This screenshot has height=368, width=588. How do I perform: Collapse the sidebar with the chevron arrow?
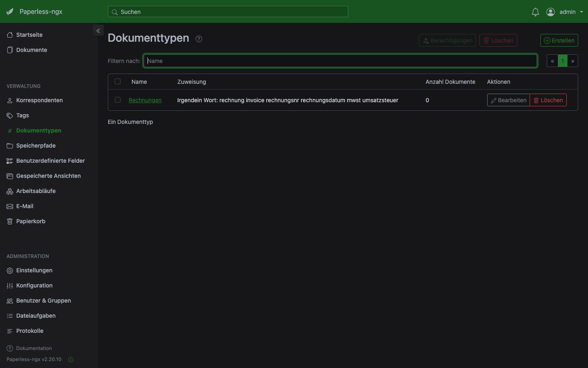pos(98,30)
